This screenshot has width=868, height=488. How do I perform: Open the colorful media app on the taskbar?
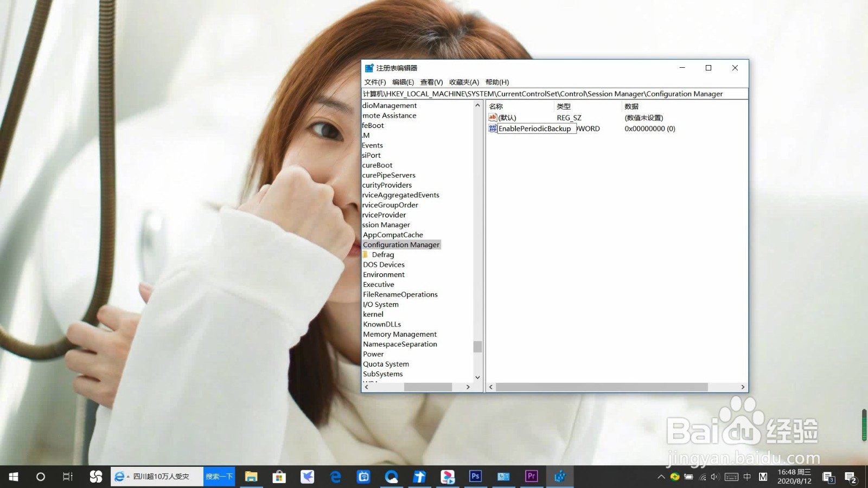[448, 477]
